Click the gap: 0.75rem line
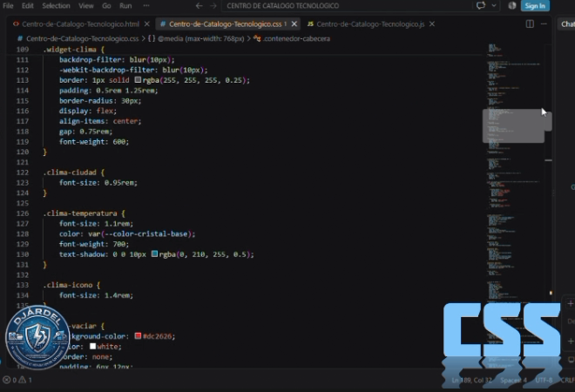The height and width of the screenshot is (392, 575). 85,132
